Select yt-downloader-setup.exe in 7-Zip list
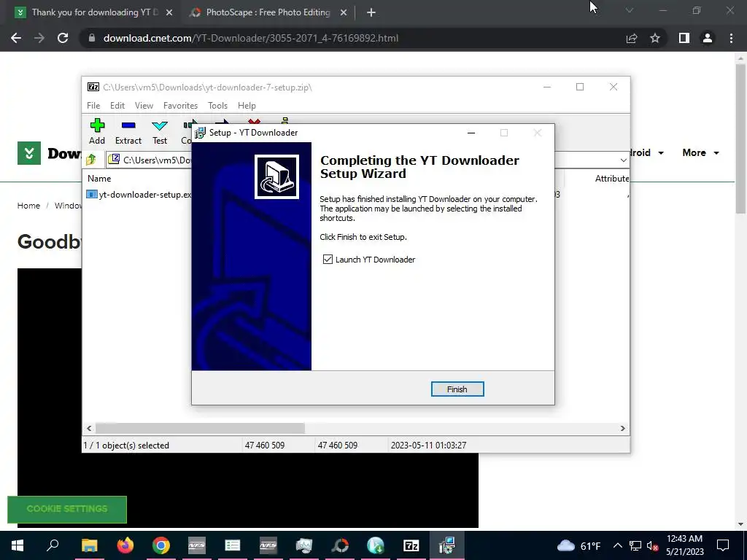747x560 pixels. coord(139,194)
